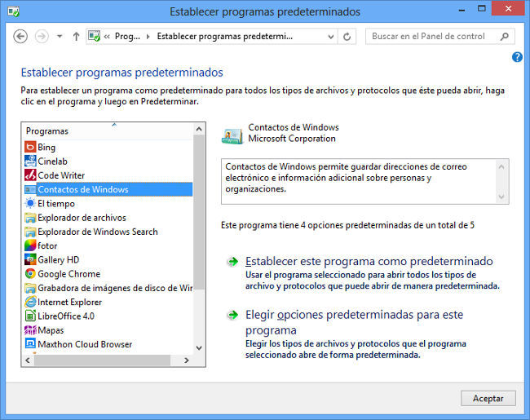This screenshot has width=530, height=420.
Task: Open the blue help question mark
Action: tap(517, 57)
